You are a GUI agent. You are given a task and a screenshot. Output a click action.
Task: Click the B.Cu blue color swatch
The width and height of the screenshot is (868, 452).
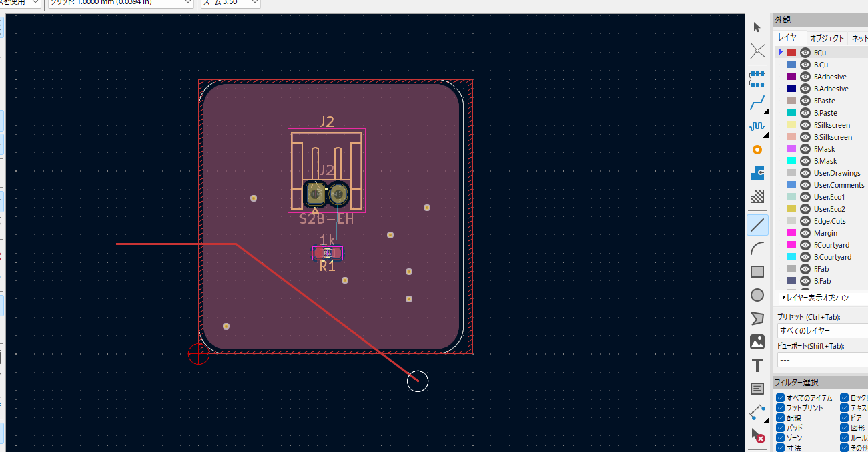(791, 65)
